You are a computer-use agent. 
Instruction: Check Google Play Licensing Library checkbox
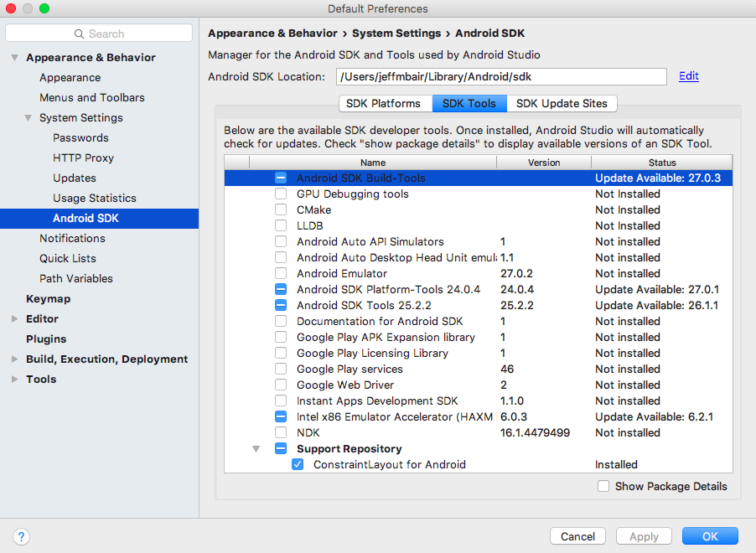[281, 353]
